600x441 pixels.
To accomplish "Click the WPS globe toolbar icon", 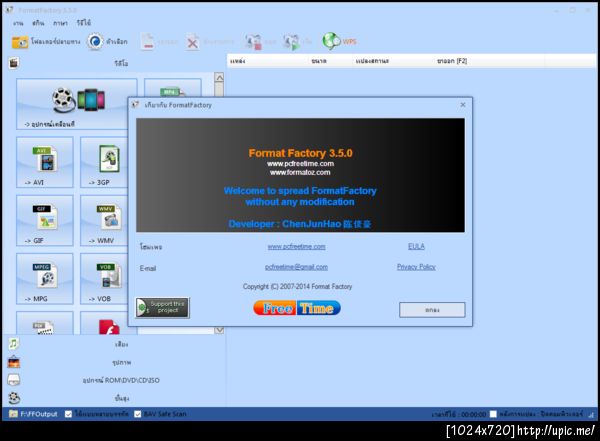I will pyautogui.click(x=339, y=41).
